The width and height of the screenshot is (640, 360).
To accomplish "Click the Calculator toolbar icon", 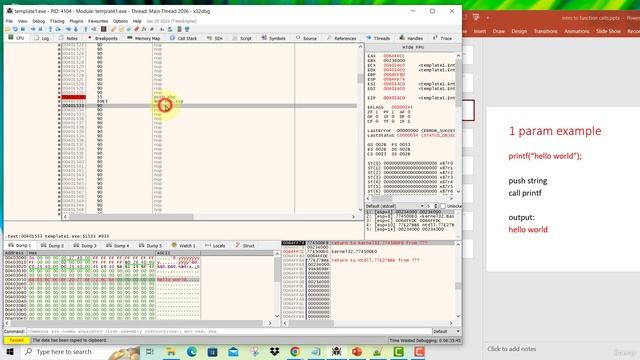I will pyautogui.click(x=179, y=29).
